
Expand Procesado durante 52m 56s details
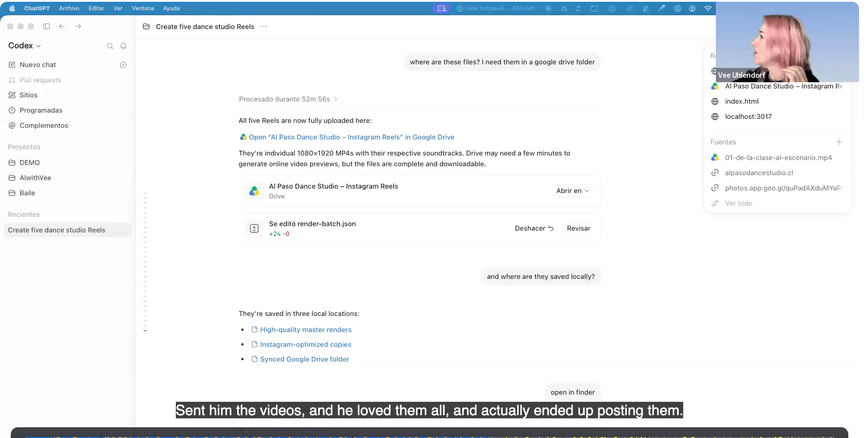coord(288,99)
